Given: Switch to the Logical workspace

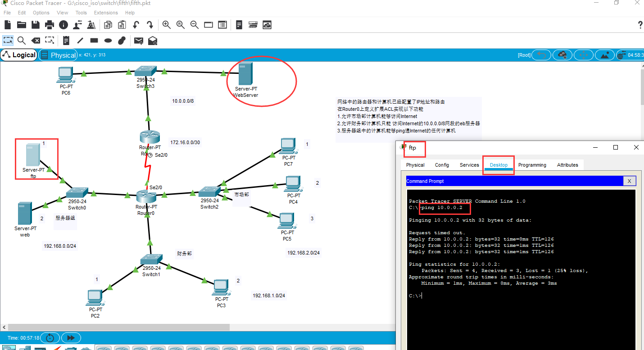Looking at the screenshot, I should click(x=19, y=55).
